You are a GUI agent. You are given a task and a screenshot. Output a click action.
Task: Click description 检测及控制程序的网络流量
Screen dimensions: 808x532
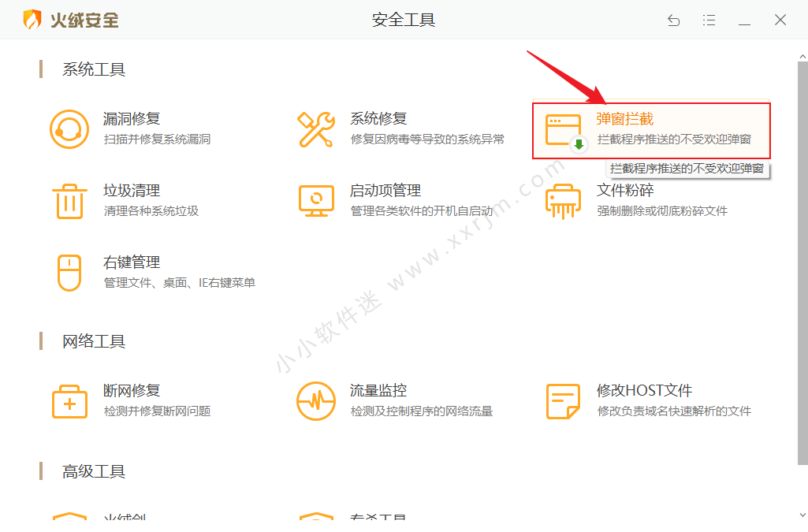click(x=422, y=411)
